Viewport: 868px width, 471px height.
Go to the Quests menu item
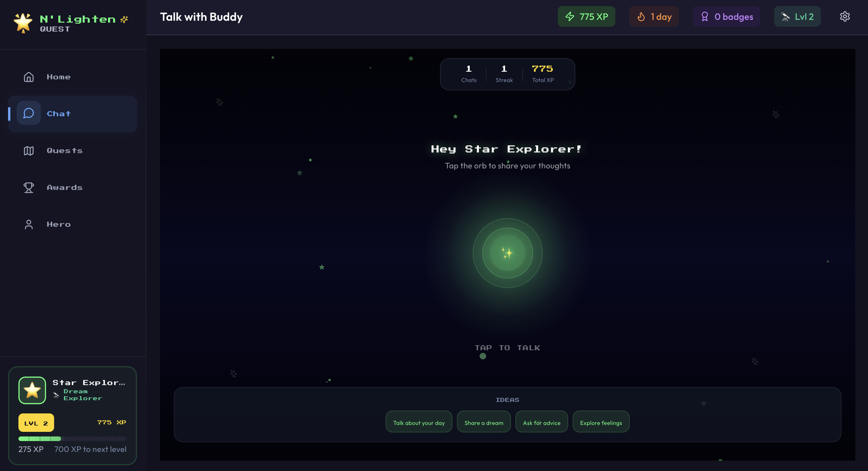point(64,151)
